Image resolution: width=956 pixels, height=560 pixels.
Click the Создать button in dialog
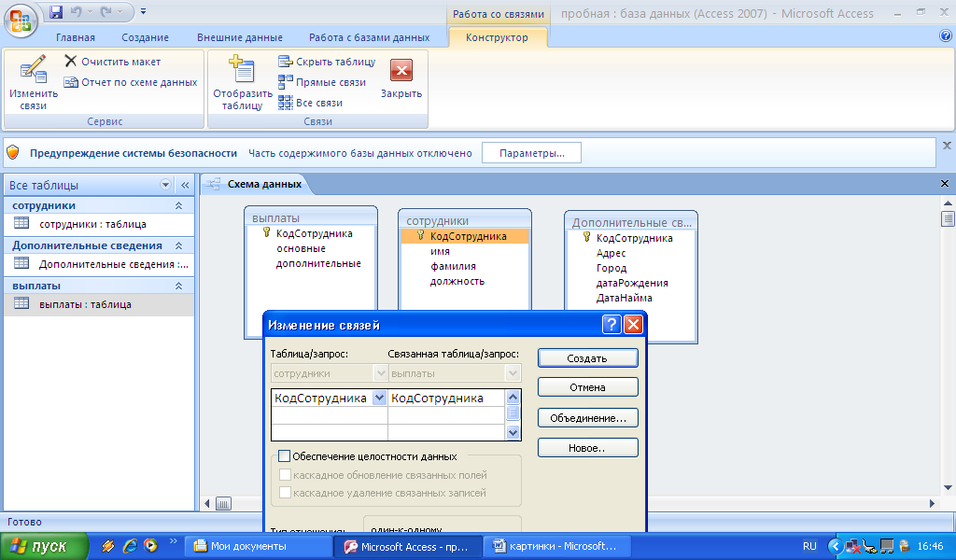(588, 358)
